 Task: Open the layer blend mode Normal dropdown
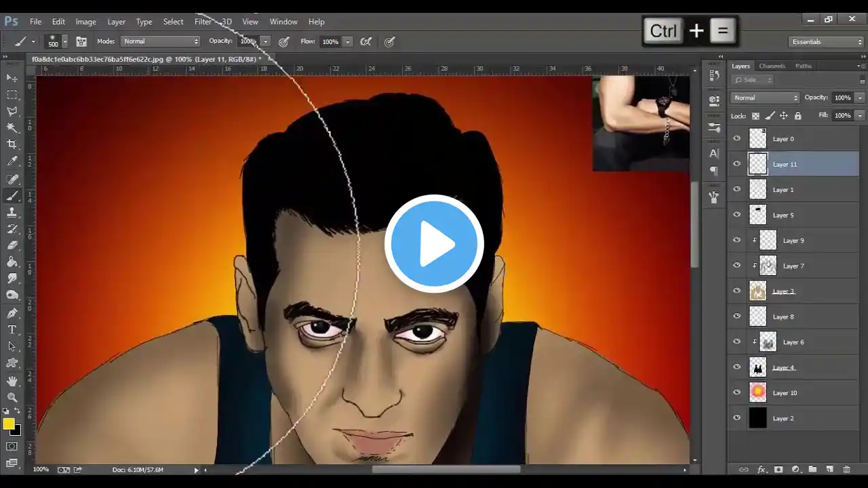click(766, 98)
